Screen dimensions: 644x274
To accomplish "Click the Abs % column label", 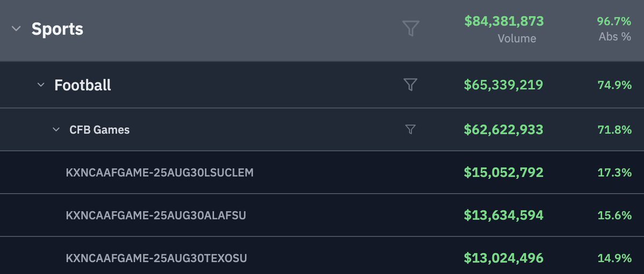I will (x=615, y=37).
